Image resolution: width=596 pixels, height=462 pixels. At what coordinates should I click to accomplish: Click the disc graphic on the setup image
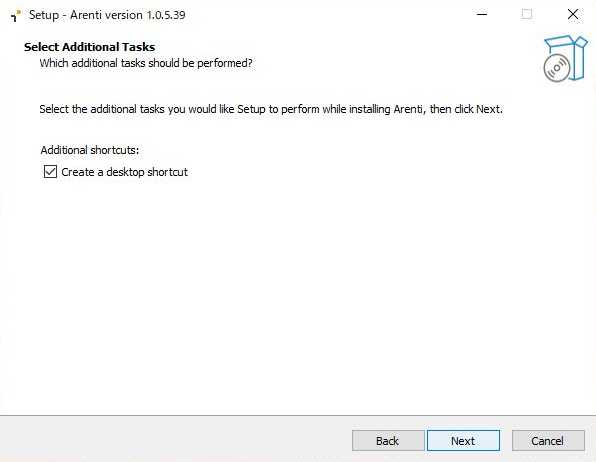tap(557, 68)
